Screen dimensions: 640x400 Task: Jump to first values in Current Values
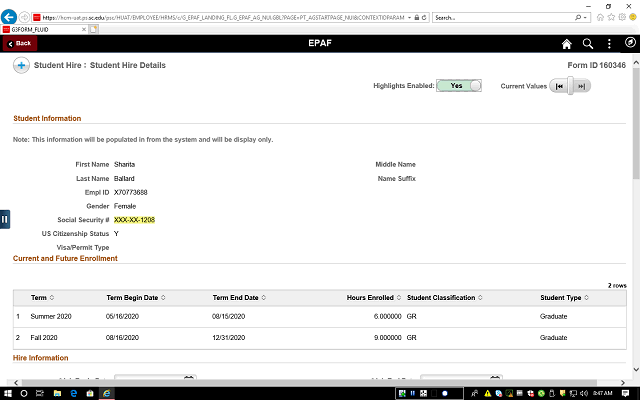[559, 86]
